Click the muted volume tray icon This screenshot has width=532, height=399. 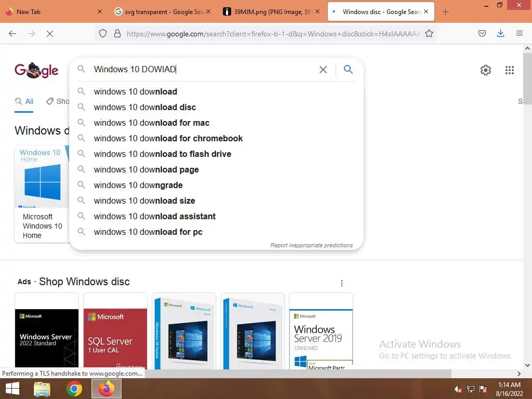pyautogui.click(x=458, y=389)
